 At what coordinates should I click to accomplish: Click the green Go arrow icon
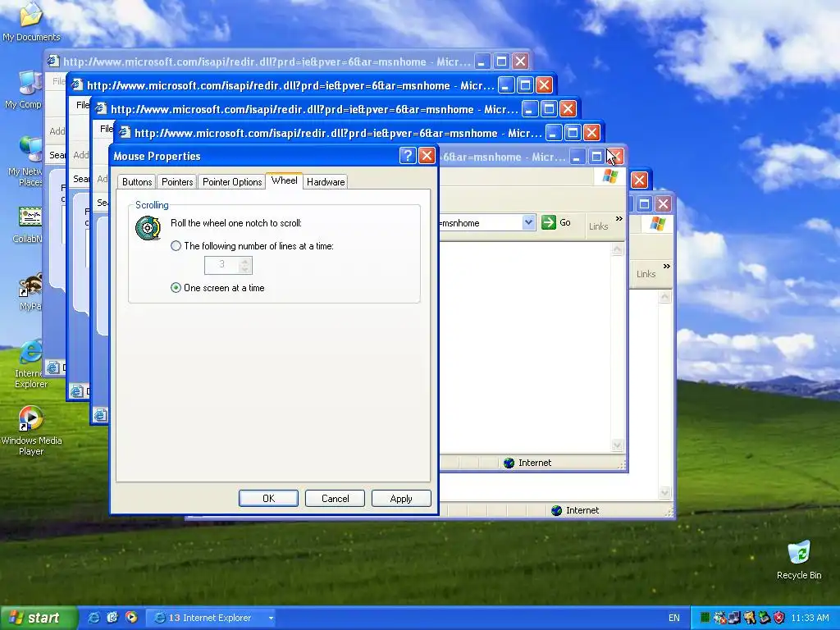coord(549,222)
